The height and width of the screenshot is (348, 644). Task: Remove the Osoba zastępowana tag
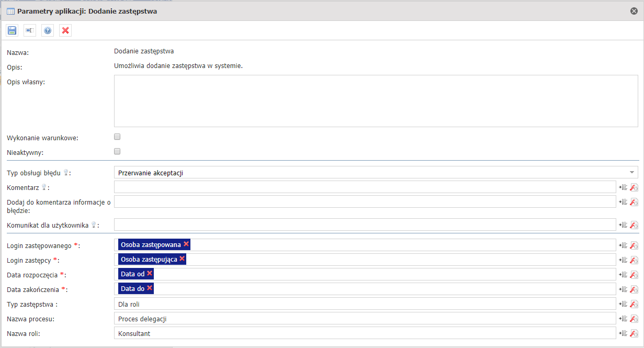point(186,244)
